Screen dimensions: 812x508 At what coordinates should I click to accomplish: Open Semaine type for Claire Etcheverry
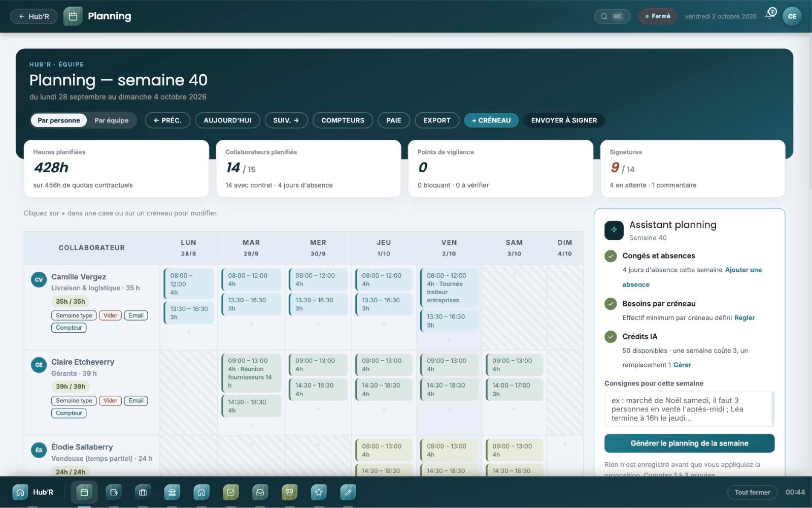pyautogui.click(x=74, y=401)
